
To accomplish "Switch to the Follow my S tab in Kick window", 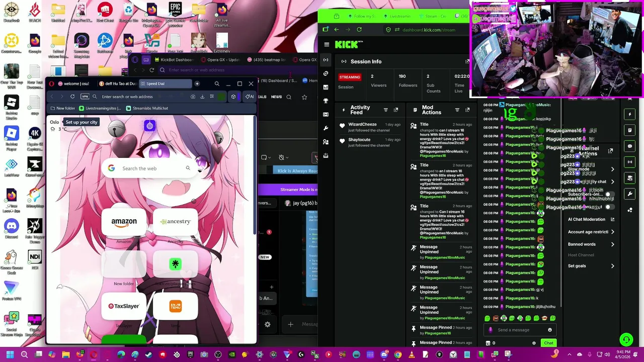I will tap(362, 16).
